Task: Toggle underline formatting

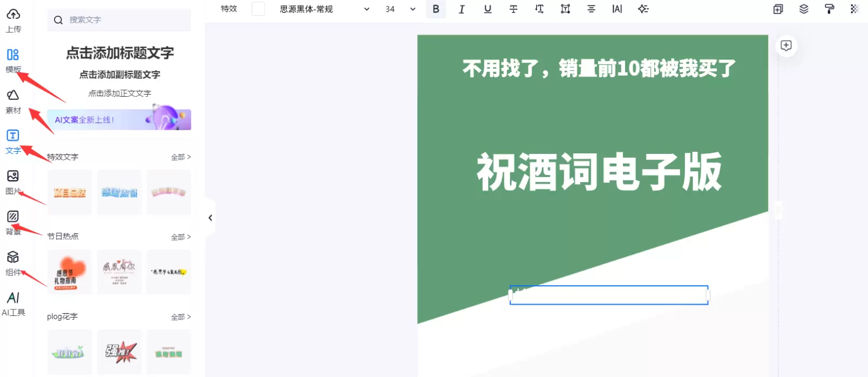Action: [487, 9]
